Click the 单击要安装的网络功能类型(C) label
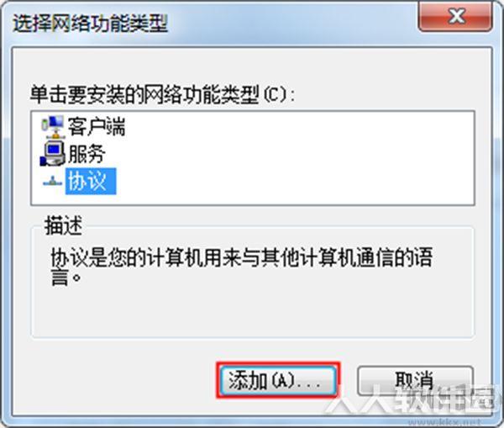Image resolution: width=504 pixels, height=428 pixels. click(162, 95)
